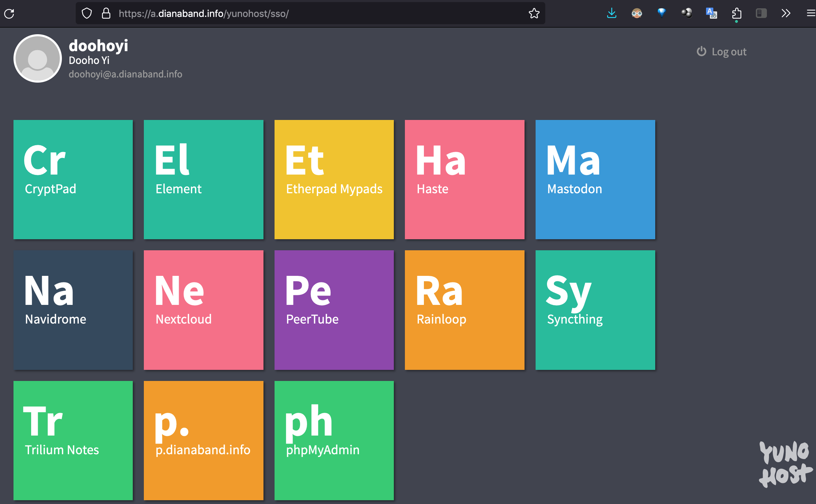Viewport: 816px width, 504px height.
Task: Click the doohoyi user avatar
Action: 38,58
